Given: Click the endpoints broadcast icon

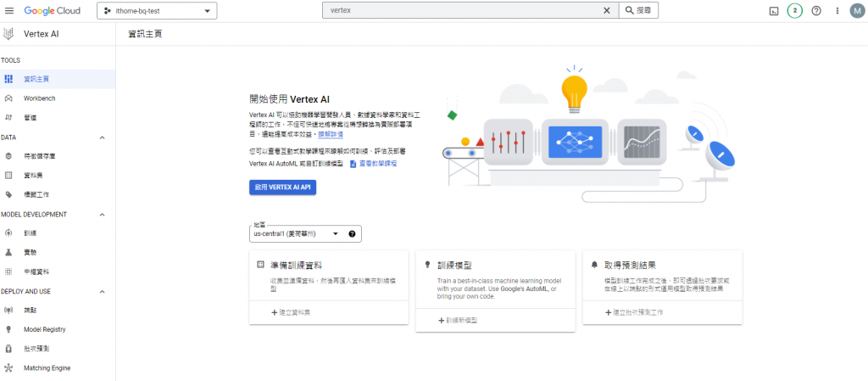Looking at the screenshot, I should click(x=8, y=310).
